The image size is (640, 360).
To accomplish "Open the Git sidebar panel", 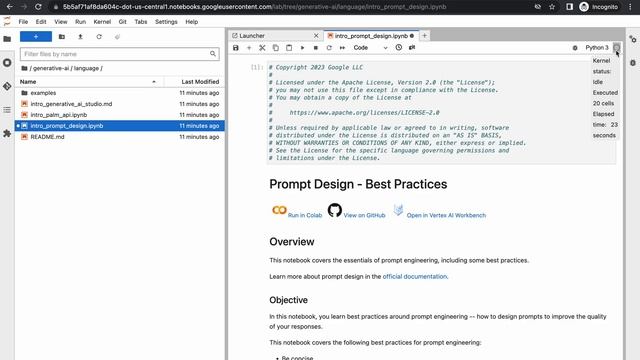I will point(7,87).
